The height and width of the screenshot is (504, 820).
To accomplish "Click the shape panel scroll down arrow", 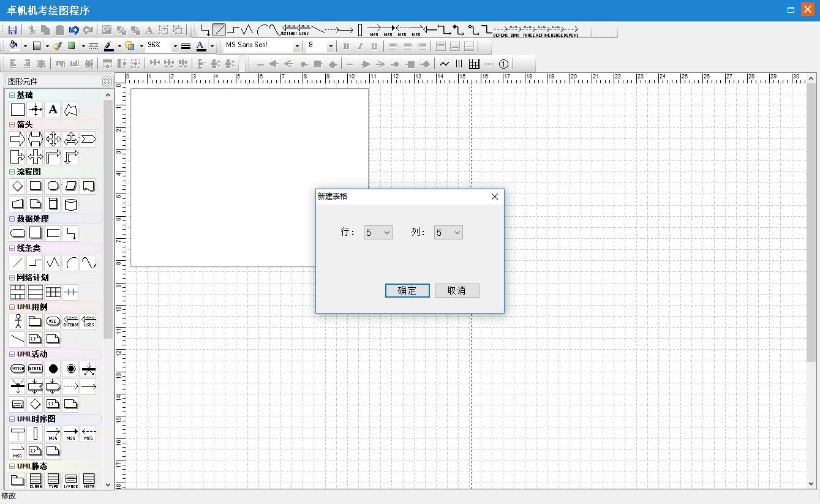I will pyautogui.click(x=108, y=484).
